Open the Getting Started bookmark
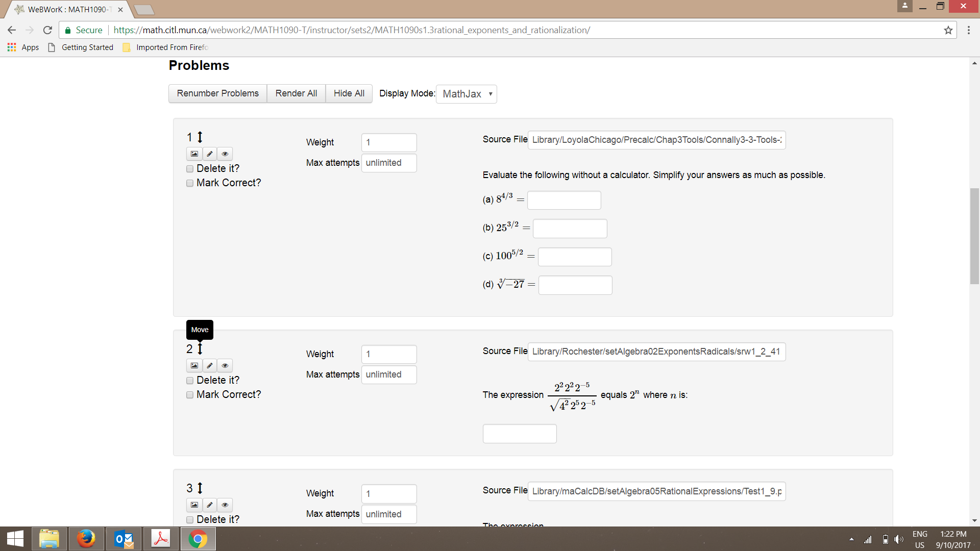The height and width of the screenshot is (551, 980). click(81, 47)
